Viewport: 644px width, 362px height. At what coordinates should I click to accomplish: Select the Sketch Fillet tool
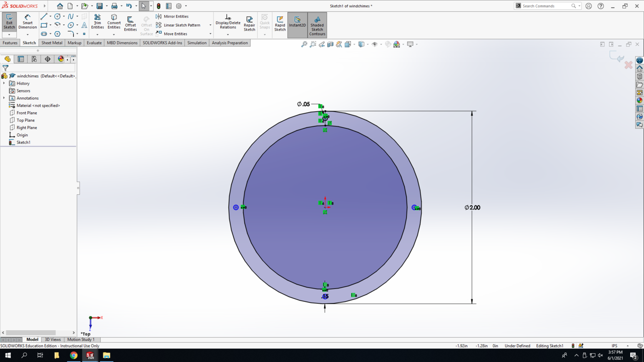tap(71, 34)
